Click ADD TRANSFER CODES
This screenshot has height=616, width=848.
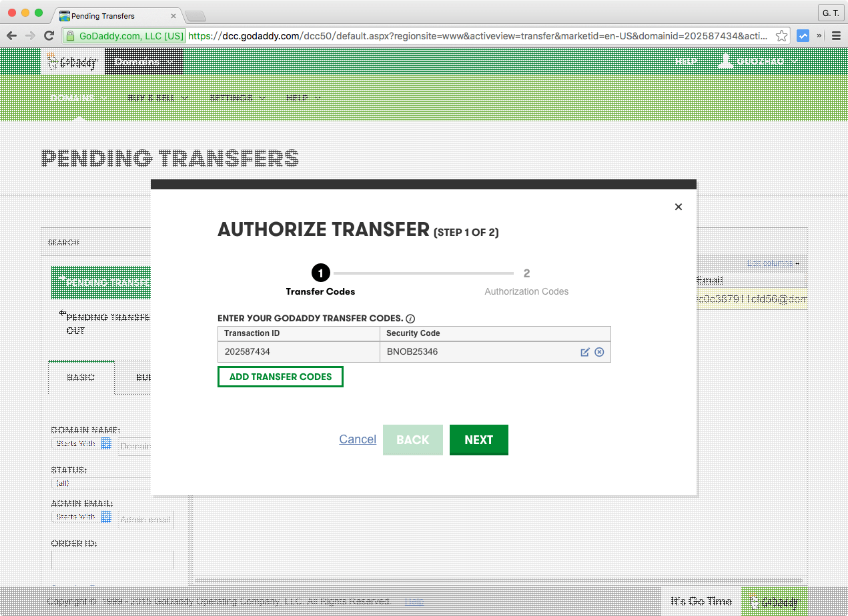(x=280, y=377)
